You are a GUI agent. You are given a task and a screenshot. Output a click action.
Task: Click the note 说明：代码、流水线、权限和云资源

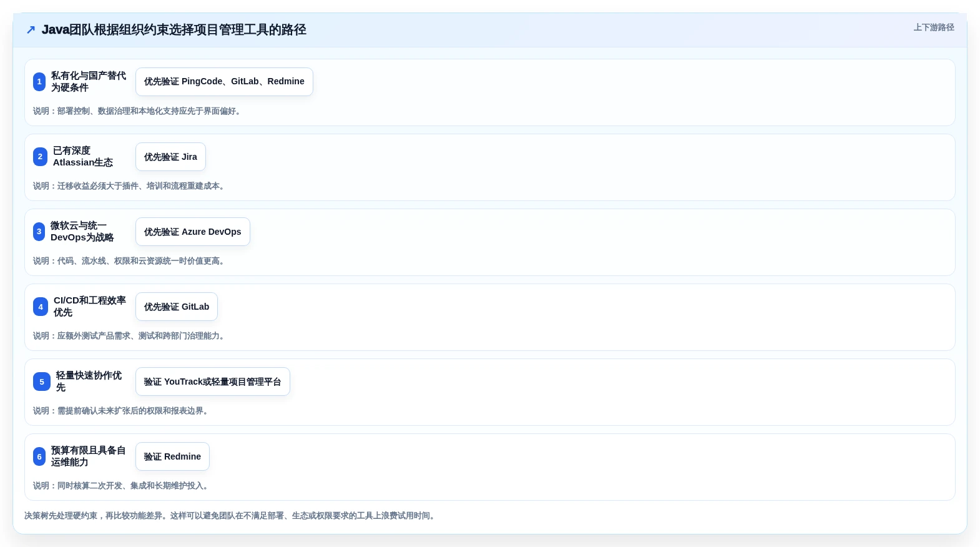130,261
